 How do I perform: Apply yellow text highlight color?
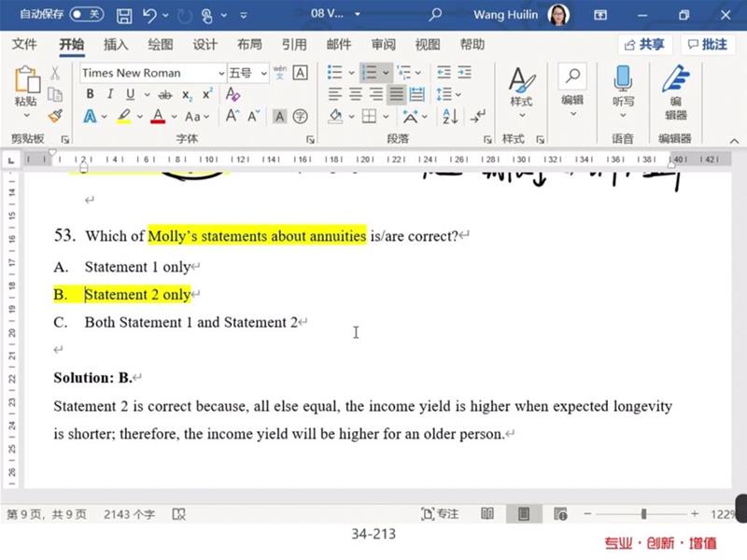tap(124, 116)
